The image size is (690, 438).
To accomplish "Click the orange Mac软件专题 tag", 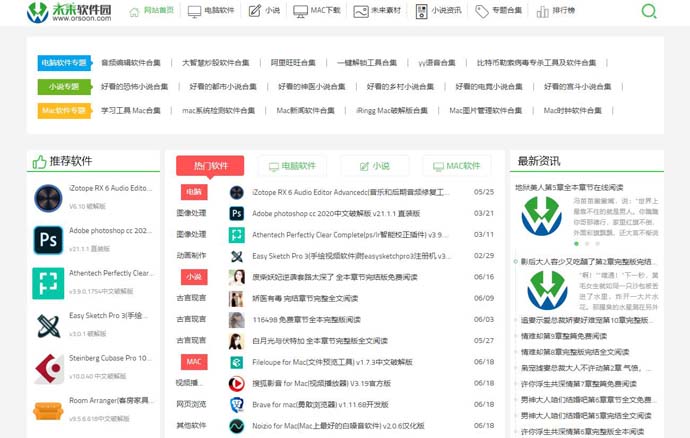I will [x=64, y=110].
